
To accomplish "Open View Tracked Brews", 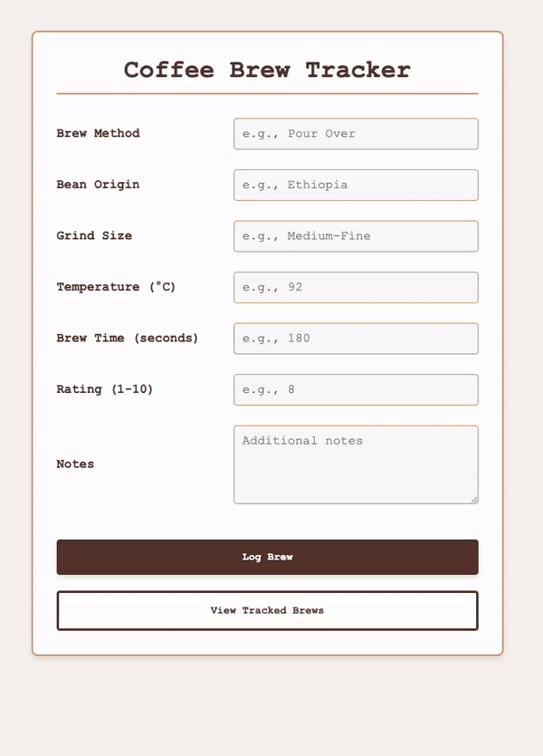I will pos(267,610).
